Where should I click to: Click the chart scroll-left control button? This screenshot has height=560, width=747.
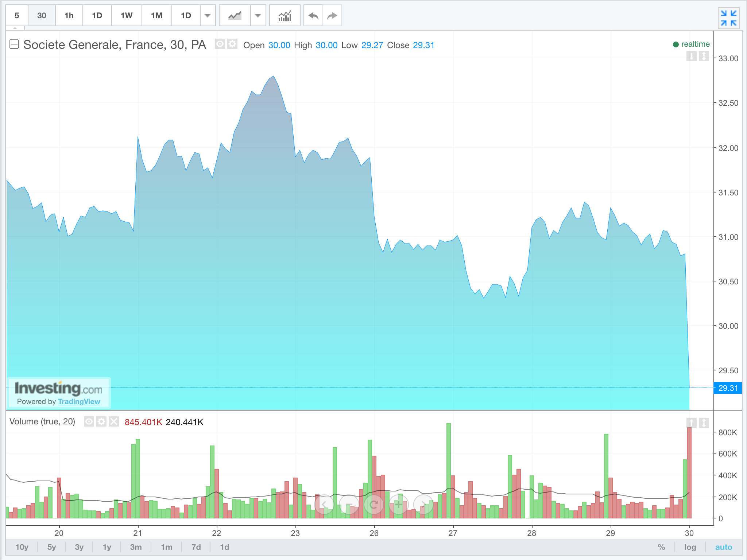pyautogui.click(x=324, y=505)
